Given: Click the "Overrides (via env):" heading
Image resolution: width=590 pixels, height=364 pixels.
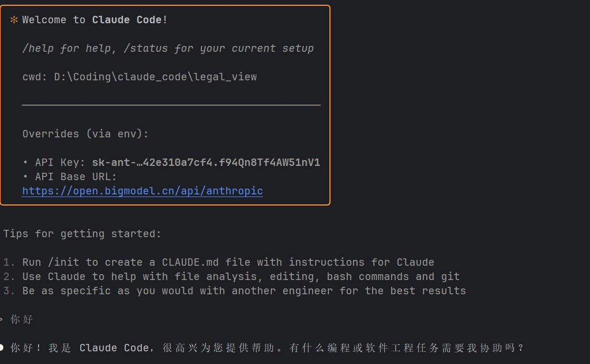Looking at the screenshot, I should coord(85,134).
